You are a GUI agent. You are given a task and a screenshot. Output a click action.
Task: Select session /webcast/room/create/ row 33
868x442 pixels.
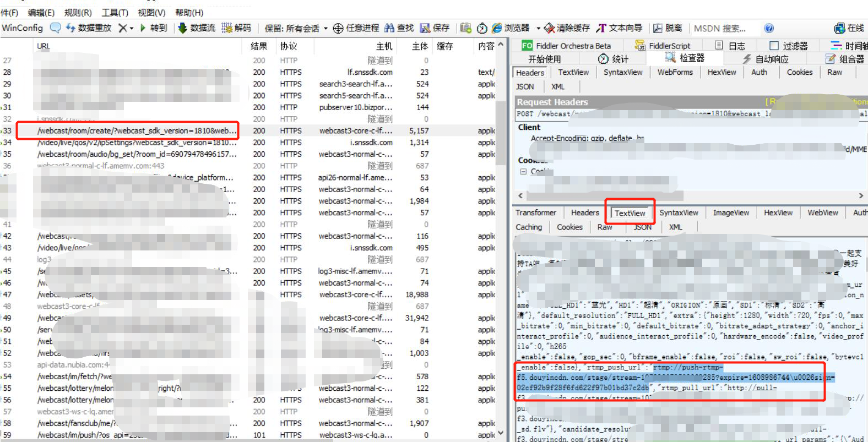[248, 130]
